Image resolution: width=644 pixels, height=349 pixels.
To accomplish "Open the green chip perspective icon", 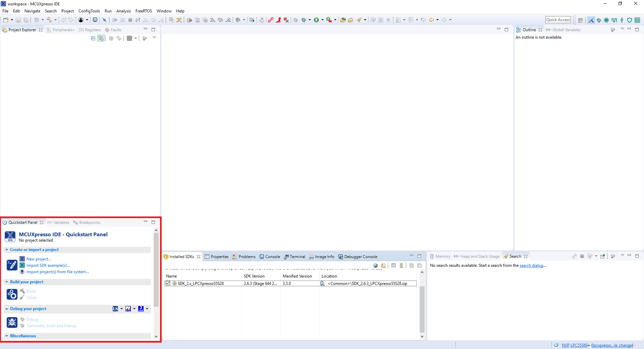I will pos(606,20).
